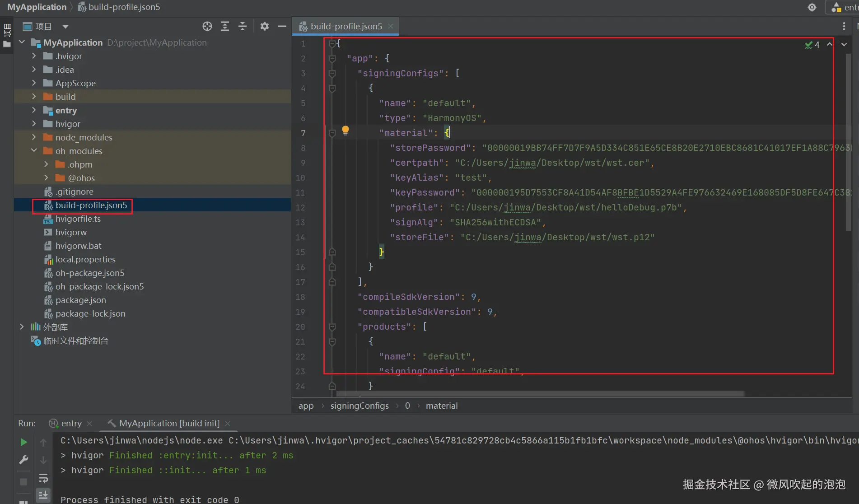The image size is (859, 504).
Task: Open editor tabs three-dot menu
Action: (x=844, y=27)
